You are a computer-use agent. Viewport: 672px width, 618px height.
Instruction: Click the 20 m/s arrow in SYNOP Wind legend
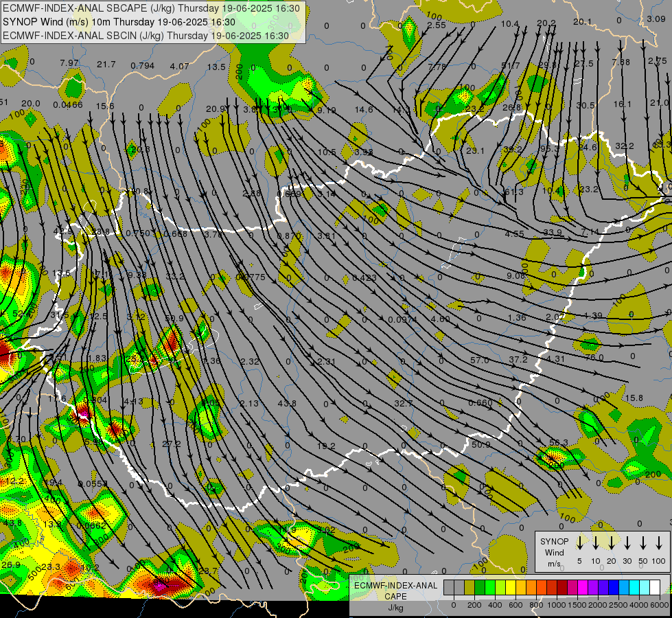(x=612, y=542)
